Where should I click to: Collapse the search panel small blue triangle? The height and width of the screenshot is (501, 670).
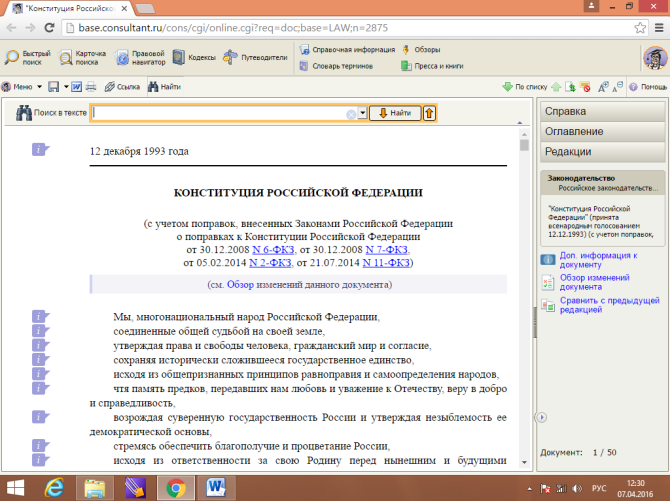(x=520, y=123)
